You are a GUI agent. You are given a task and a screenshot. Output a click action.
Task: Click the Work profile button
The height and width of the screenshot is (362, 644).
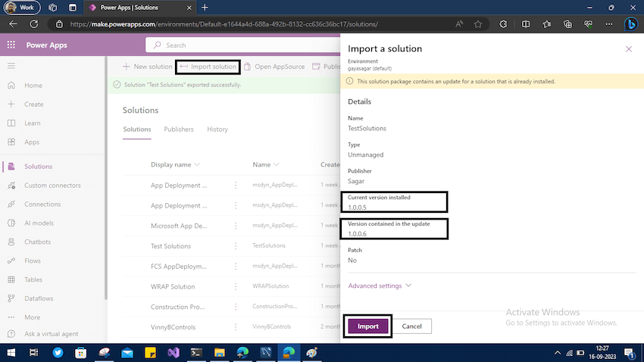[21, 8]
